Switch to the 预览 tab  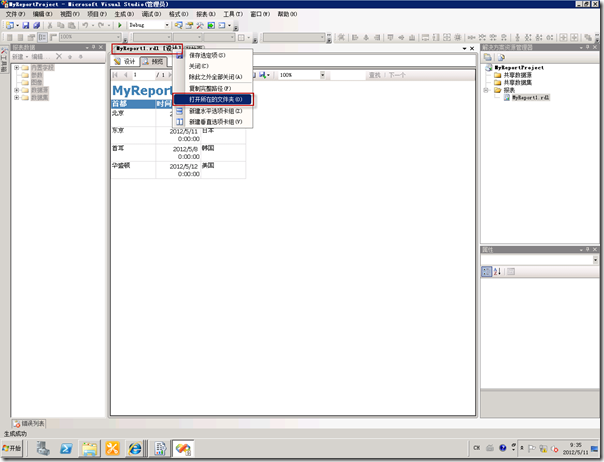(x=153, y=61)
